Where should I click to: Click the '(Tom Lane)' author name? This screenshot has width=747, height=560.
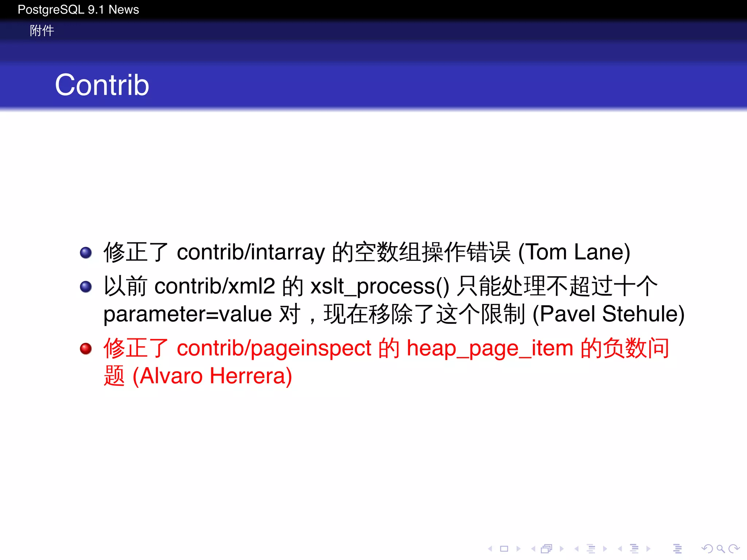click(x=574, y=252)
